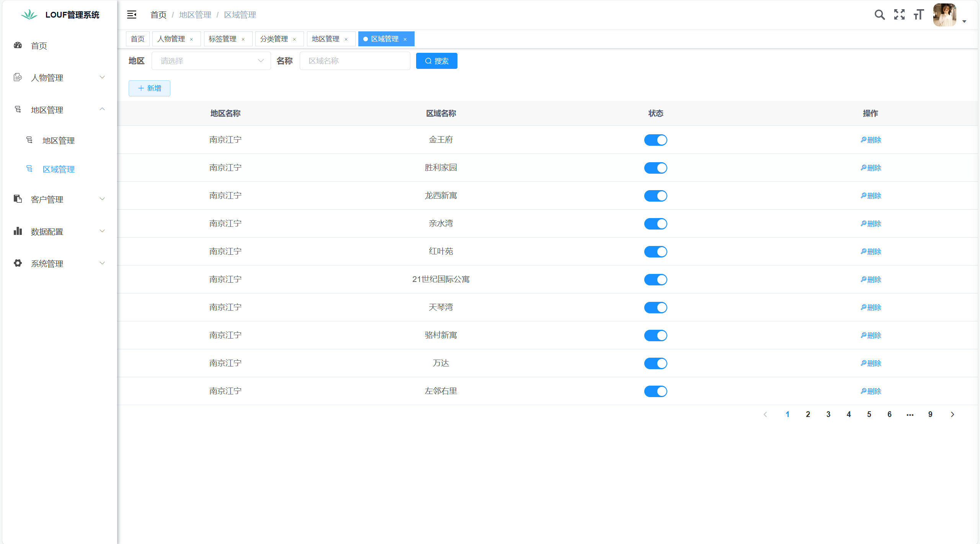Open 地区管理 submenu item

click(x=58, y=140)
